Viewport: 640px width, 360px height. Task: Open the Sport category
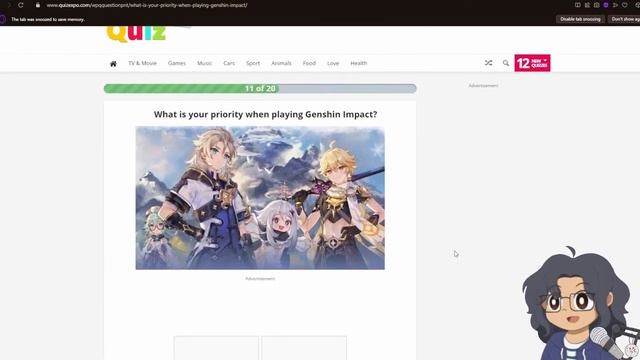click(253, 63)
